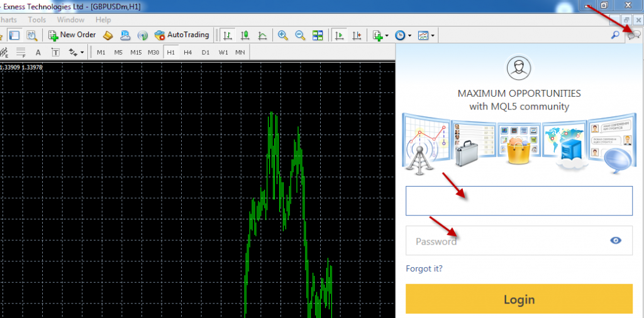Image resolution: width=644 pixels, height=318 pixels.
Task: Open the Strategy Tester magnifier icon
Action: point(32,35)
